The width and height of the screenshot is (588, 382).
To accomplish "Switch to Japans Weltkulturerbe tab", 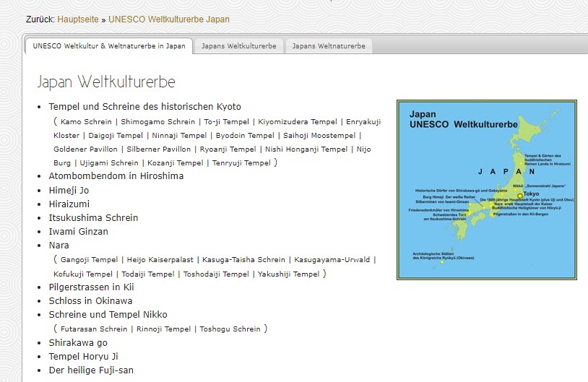I will [239, 45].
